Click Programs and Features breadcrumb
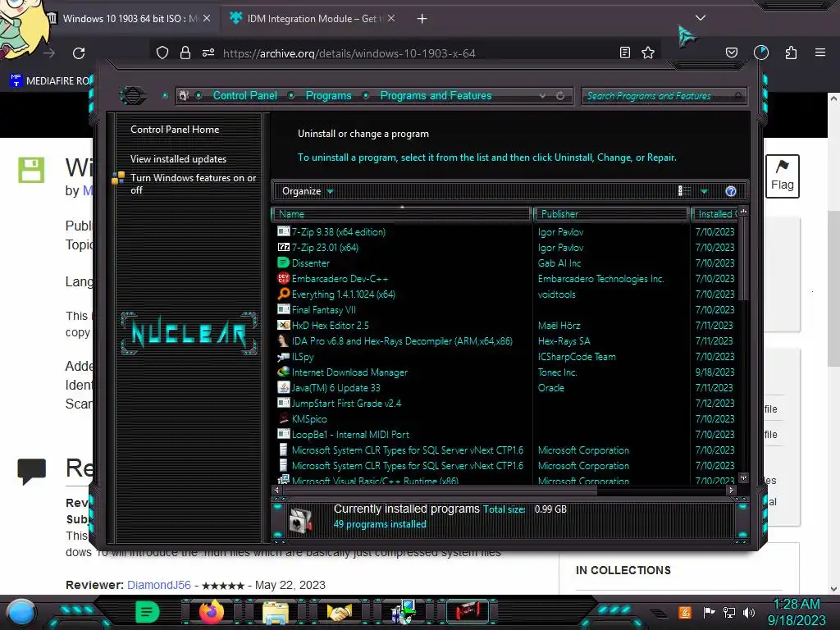Viewport: 840px width, 630px height. pos(436,95)
